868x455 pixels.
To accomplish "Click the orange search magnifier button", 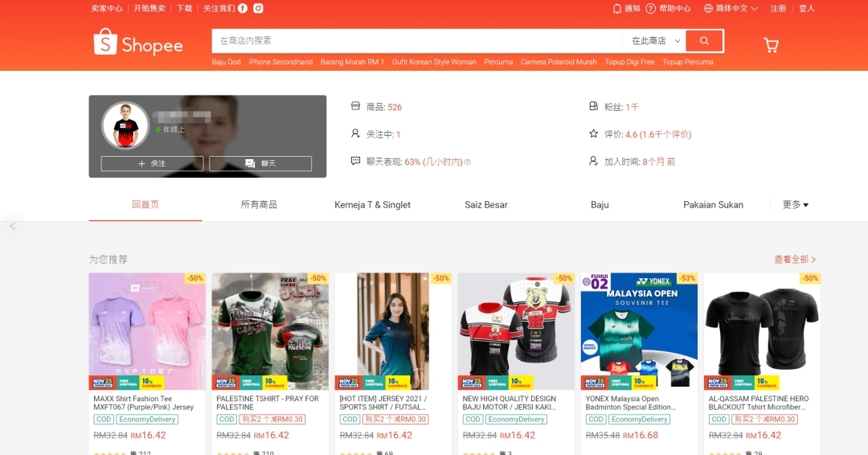I will coord(704,41).
